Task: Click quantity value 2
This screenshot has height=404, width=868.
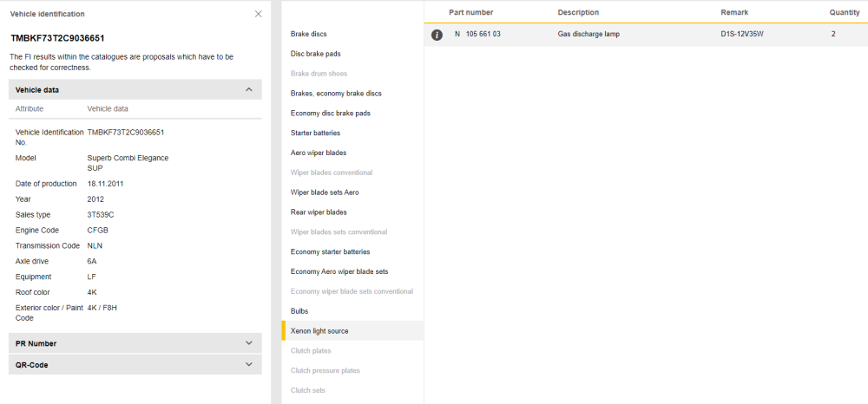Action: click(x=833, y=35)
